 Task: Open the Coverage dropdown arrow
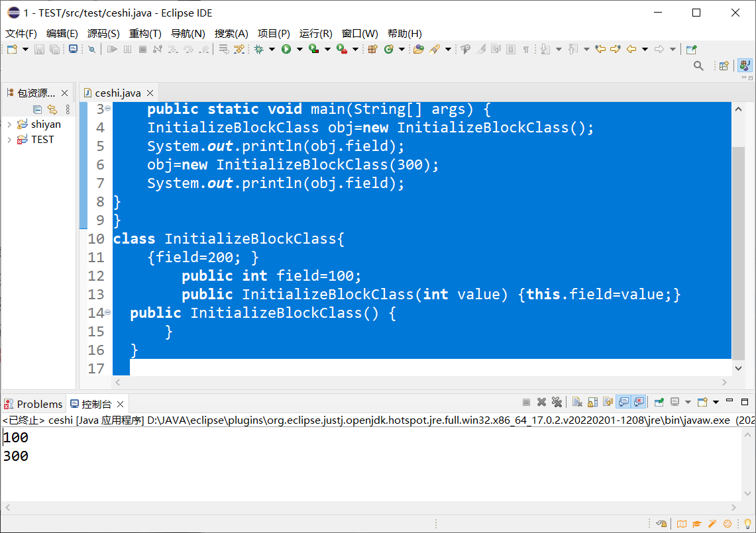[327, 49]
